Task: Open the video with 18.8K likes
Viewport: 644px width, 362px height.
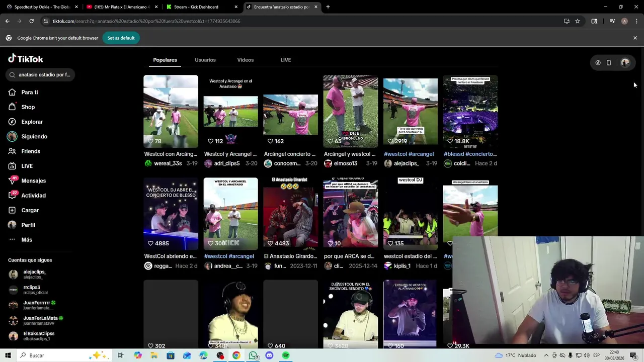Action: (x=470, y=111)
